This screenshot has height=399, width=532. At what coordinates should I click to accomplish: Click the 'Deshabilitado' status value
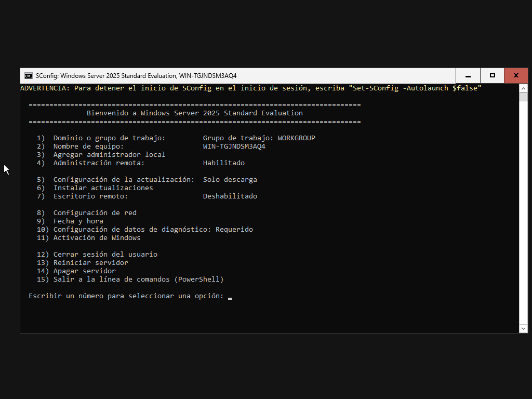point(230,196)
